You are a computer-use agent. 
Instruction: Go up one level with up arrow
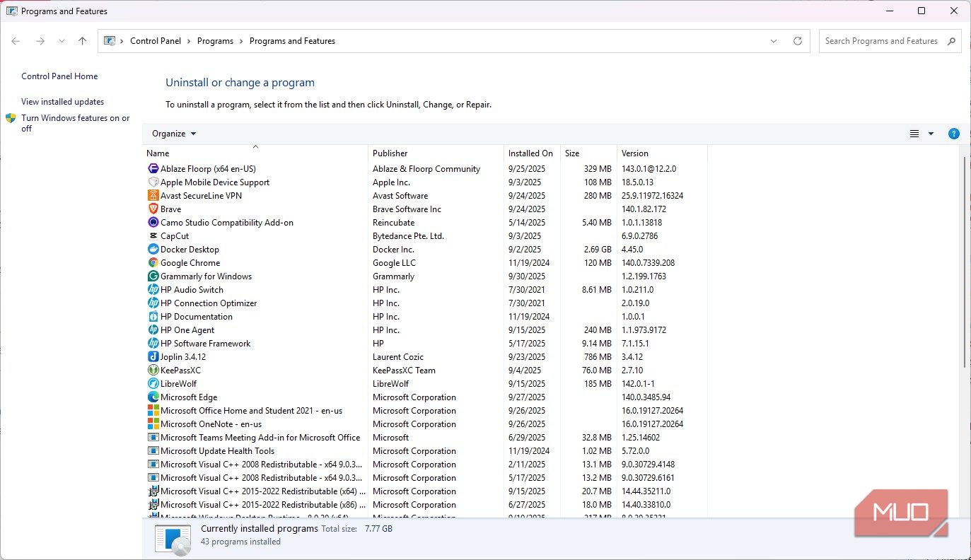click(x=82, y=41)
